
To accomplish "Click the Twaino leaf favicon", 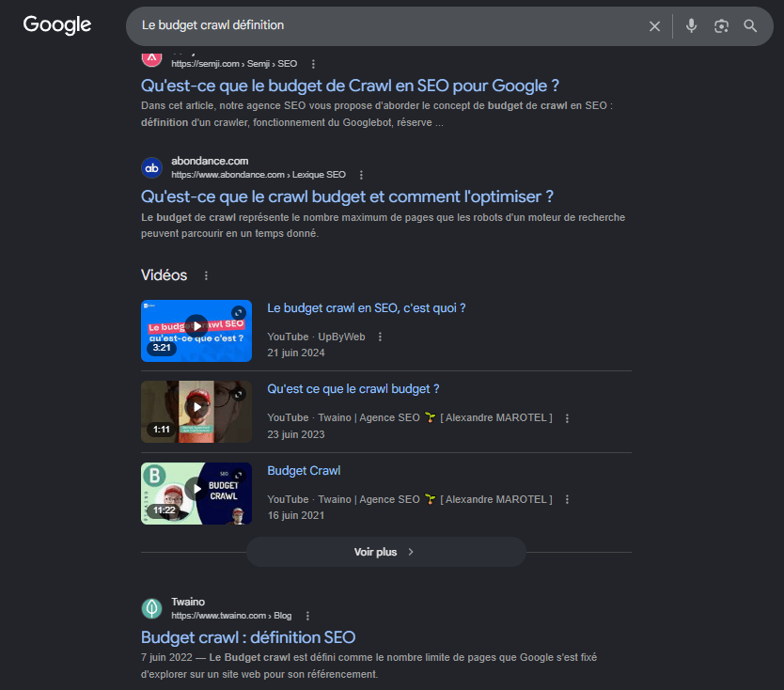I will coord(151,608).
